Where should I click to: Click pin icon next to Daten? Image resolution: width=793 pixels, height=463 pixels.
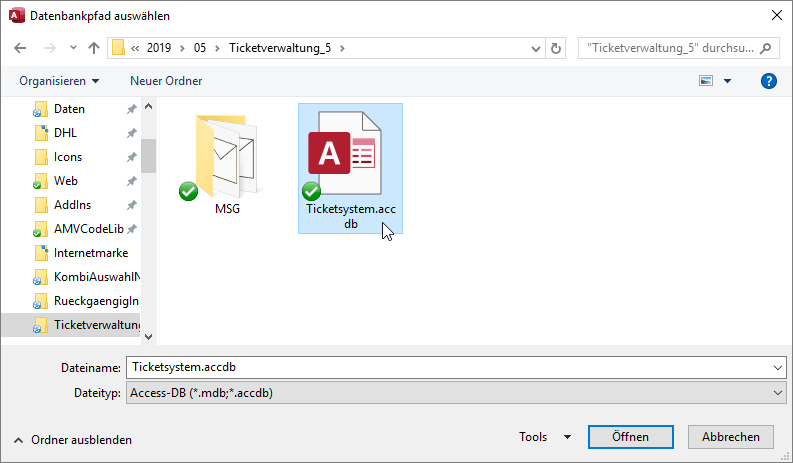(x=131, y=109)
